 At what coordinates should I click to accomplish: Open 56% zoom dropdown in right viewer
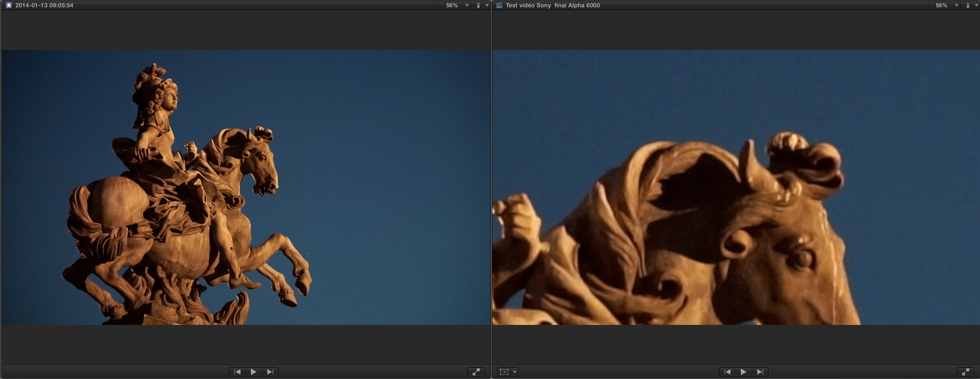pyautogui.click(x=946, y=5)
